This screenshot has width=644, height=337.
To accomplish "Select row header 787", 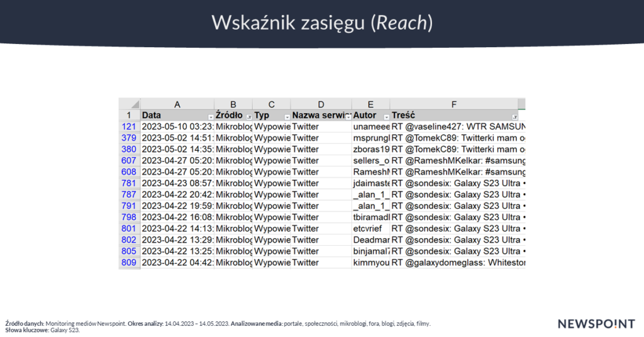I will tap(130, 194).
